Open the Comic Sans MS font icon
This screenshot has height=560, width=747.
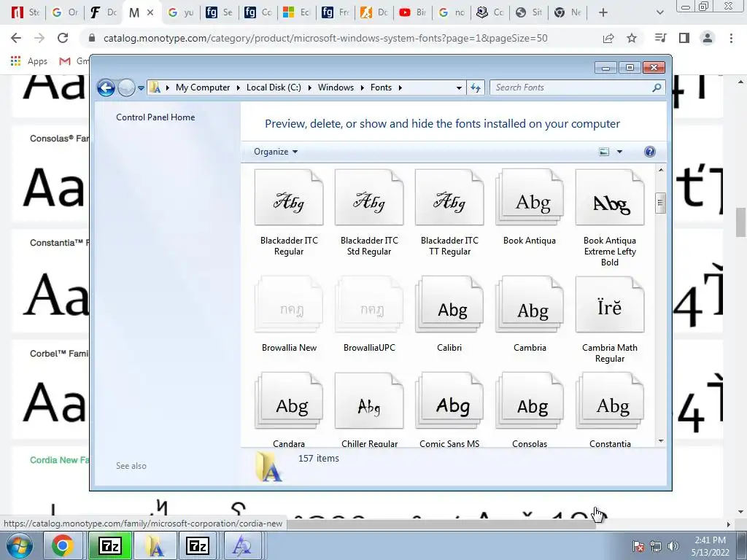pyautogui.click(x=449, y=401)
